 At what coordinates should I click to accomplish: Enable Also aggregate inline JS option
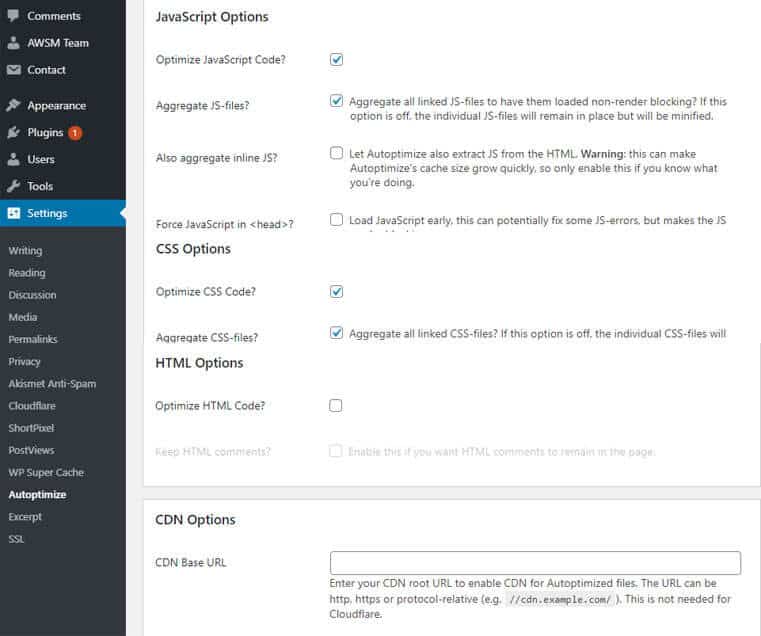pos(337,154)
